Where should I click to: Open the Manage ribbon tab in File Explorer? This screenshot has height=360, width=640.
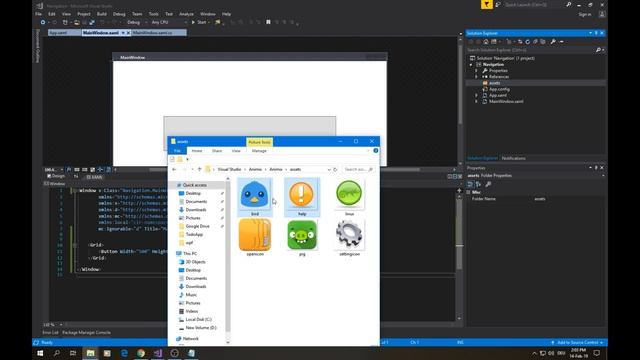pos(259,151)
